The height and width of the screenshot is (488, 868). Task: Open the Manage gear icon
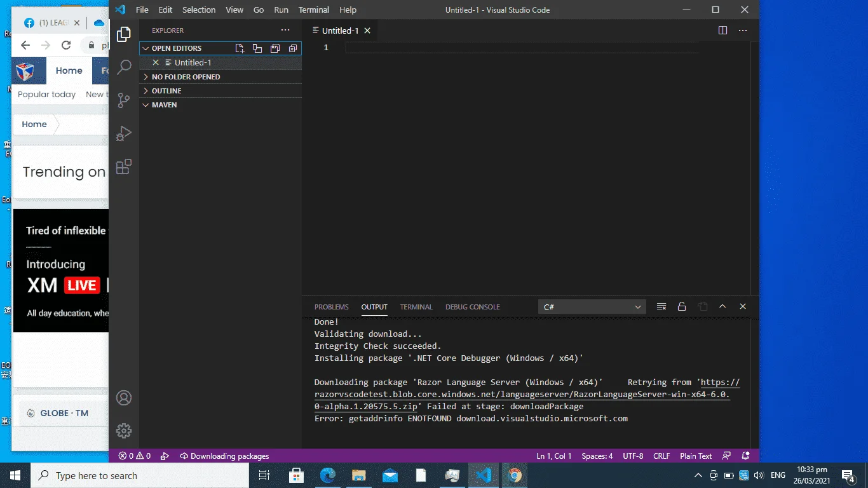coord(124,431)
